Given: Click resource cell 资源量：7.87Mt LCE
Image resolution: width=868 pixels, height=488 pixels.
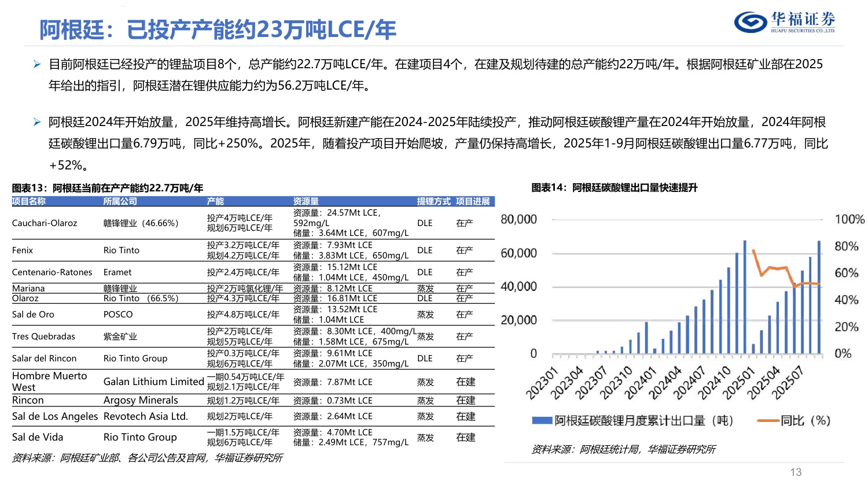Looking at the screenshot, I should tap(333, 382).
